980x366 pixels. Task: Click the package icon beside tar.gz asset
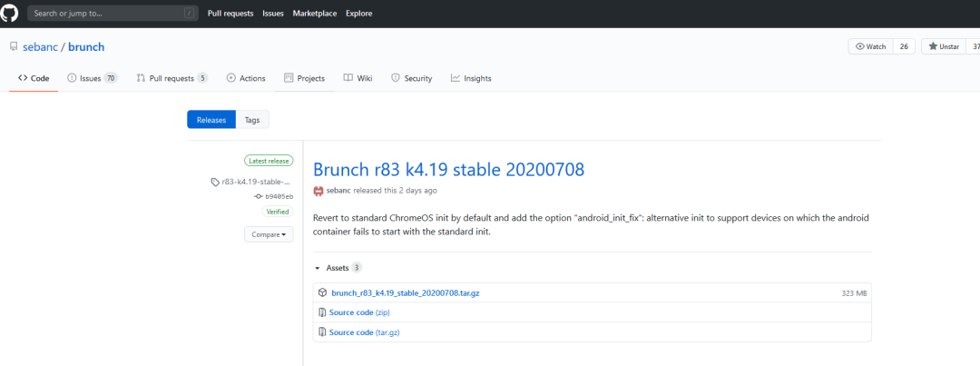coord(322,292)
